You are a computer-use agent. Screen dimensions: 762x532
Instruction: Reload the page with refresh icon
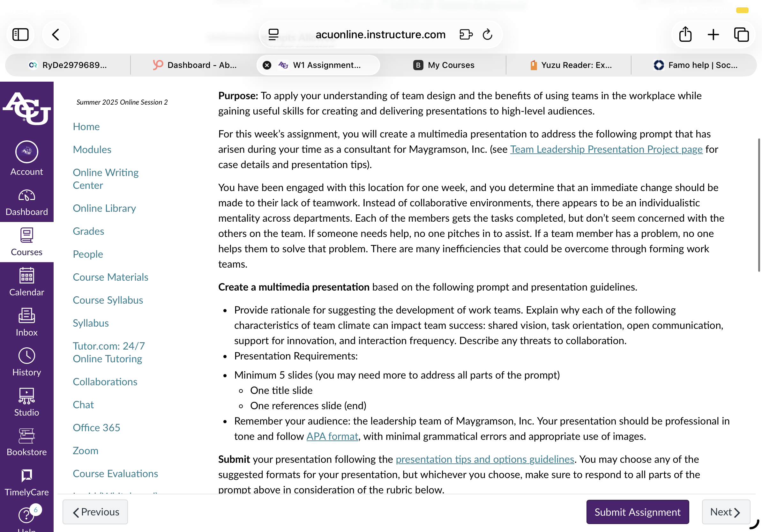[487, 34]
